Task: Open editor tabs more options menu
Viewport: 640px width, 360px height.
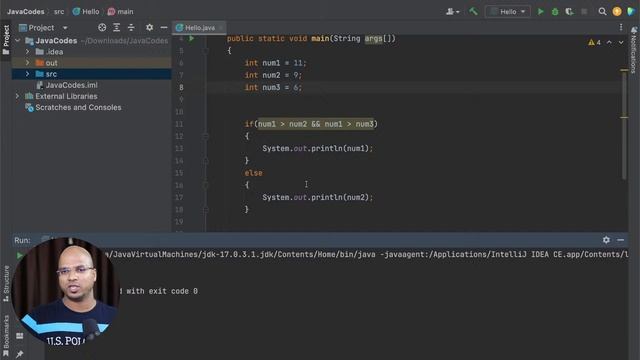Action: pyautogui.click(x=621, y=27)
